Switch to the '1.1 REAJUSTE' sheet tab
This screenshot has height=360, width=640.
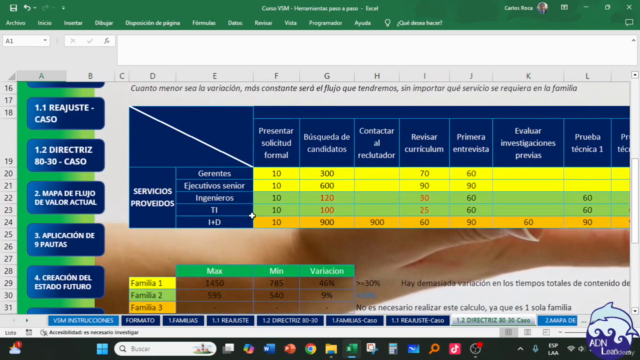click(230, 320)
